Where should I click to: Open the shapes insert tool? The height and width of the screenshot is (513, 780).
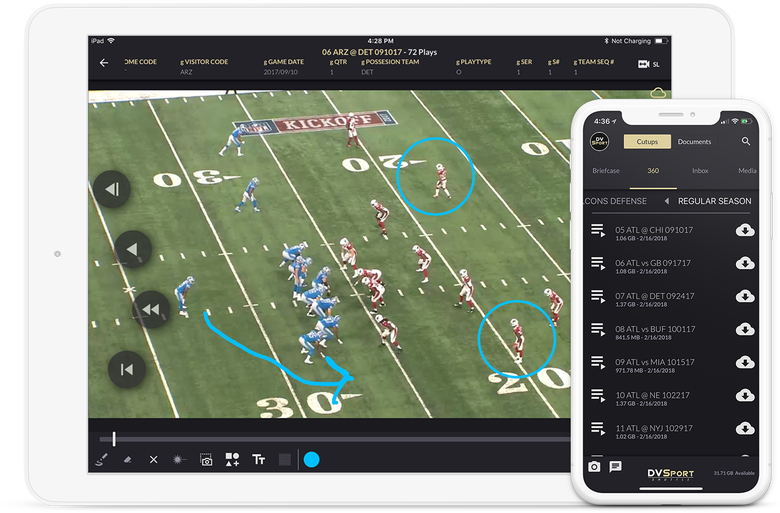point(232,459)
